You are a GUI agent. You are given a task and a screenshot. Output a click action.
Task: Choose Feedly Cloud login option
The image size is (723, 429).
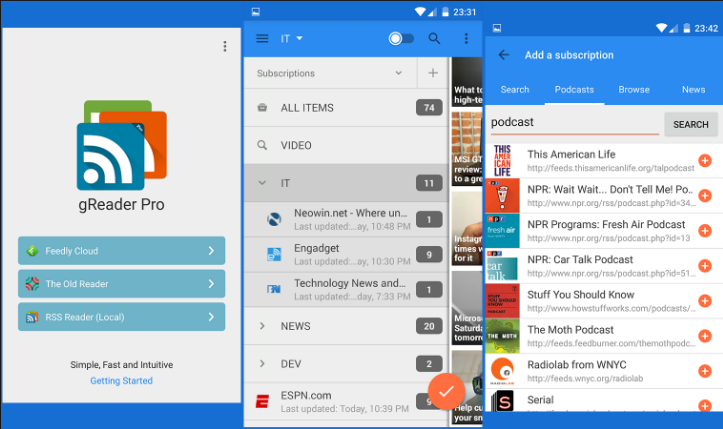coord(122,250)
